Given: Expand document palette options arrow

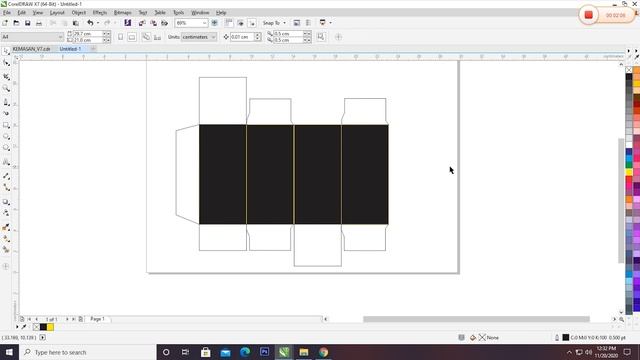Looking at the screenshot, I should (x=17, y=327).
